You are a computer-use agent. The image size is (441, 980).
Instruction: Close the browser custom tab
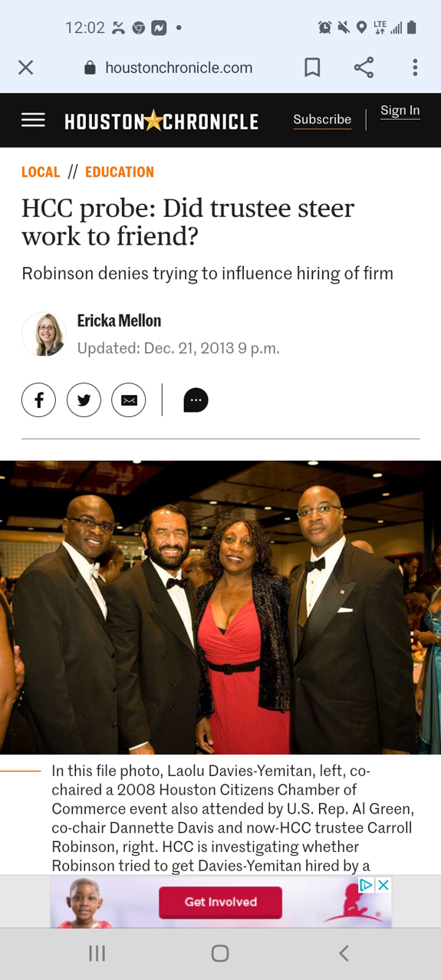coord(25,67)
